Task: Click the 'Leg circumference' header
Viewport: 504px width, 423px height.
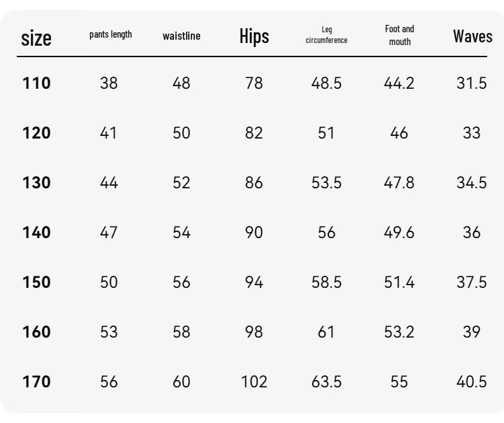Action: coord(327,35)
